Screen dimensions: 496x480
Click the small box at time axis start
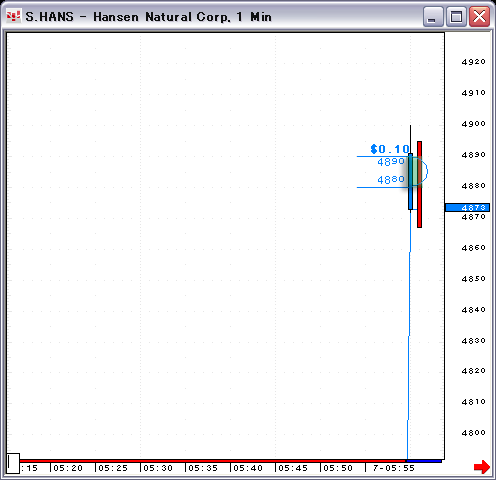pyautogui.click(x=13, y=463)
